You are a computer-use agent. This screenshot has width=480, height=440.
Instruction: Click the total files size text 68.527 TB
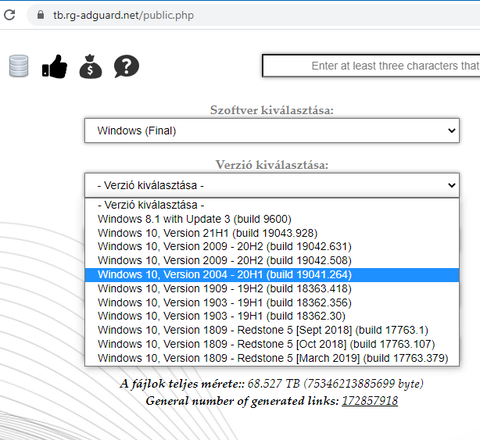coord(272,384)
